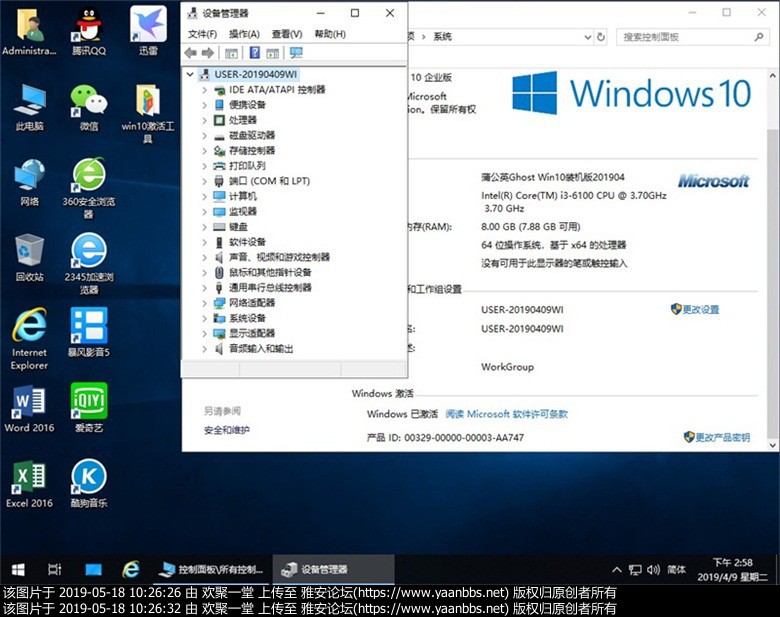
Task: Click the refresh button beside address bar
Action: coord(601,37)
